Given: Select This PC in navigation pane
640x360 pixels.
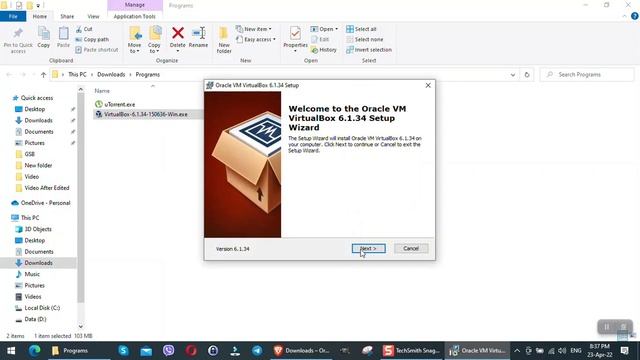Looking at the screenshot, I should [x=30, y=218].
